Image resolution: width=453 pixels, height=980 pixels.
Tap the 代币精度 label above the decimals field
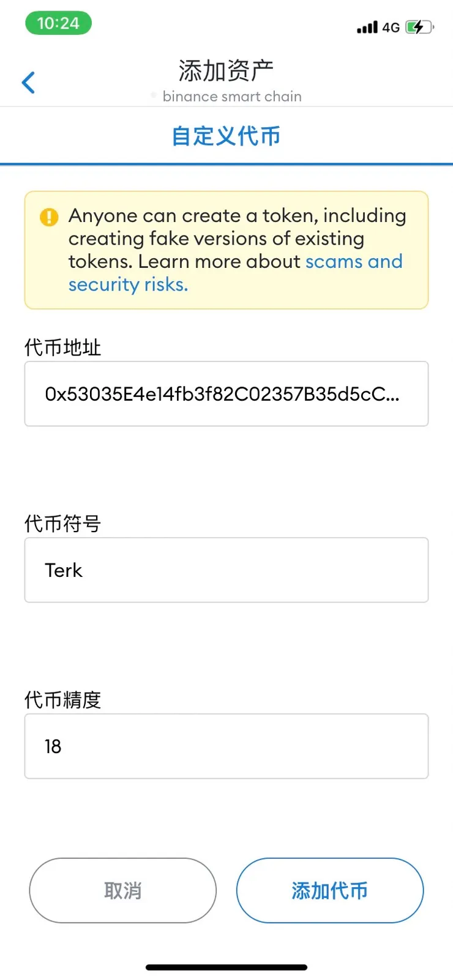click(63, 700)
